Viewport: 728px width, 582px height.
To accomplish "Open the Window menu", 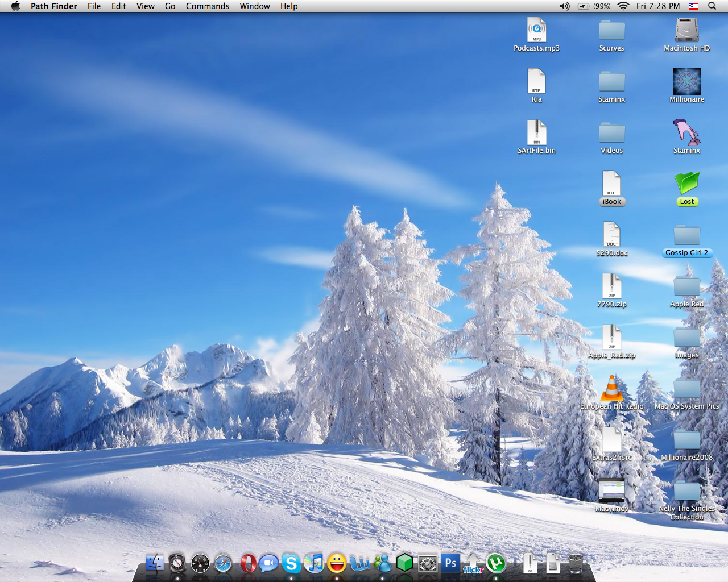I will pyautogui.click(x=255, y=6).
